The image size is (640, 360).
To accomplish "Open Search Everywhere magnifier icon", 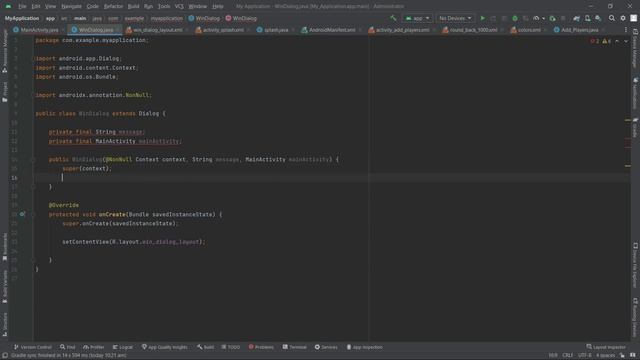I will point(612,18).
